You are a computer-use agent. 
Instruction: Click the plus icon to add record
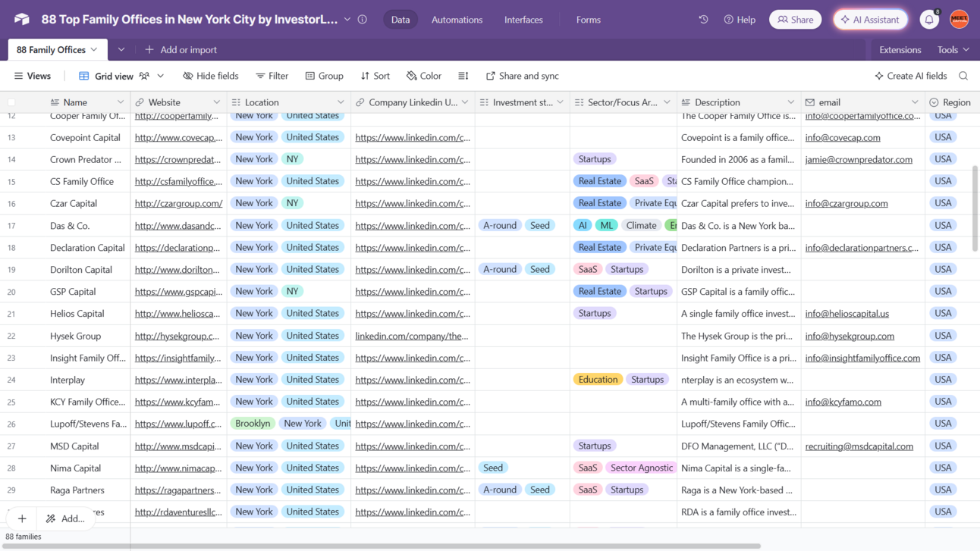pyautogui.click(x=22, y=518)
